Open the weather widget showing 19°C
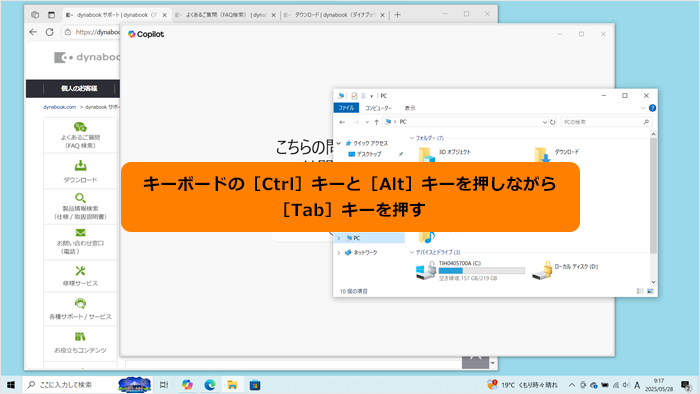700x394 pixels. click(x=523, y=385)
